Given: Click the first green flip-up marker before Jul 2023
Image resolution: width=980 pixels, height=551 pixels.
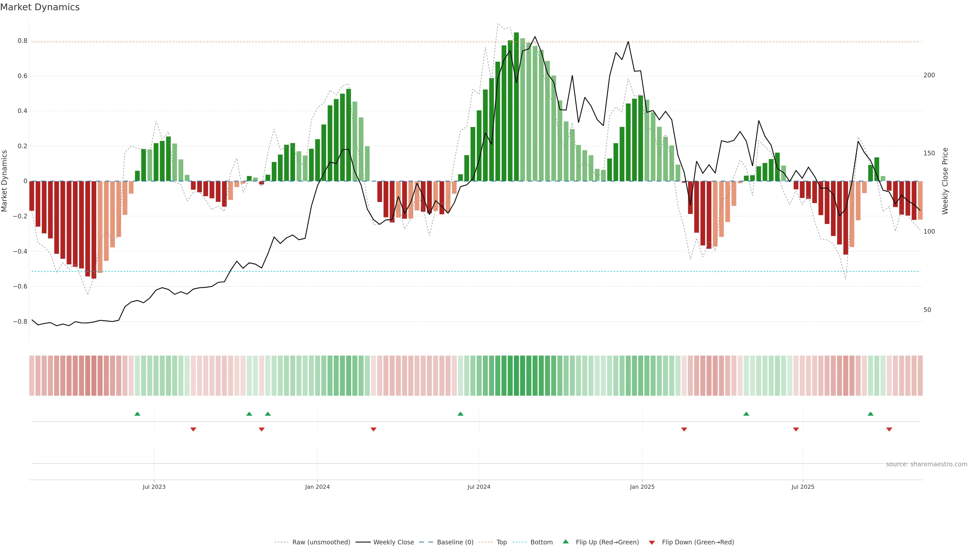Looking at the screenshot, I should tap(137, 414).
